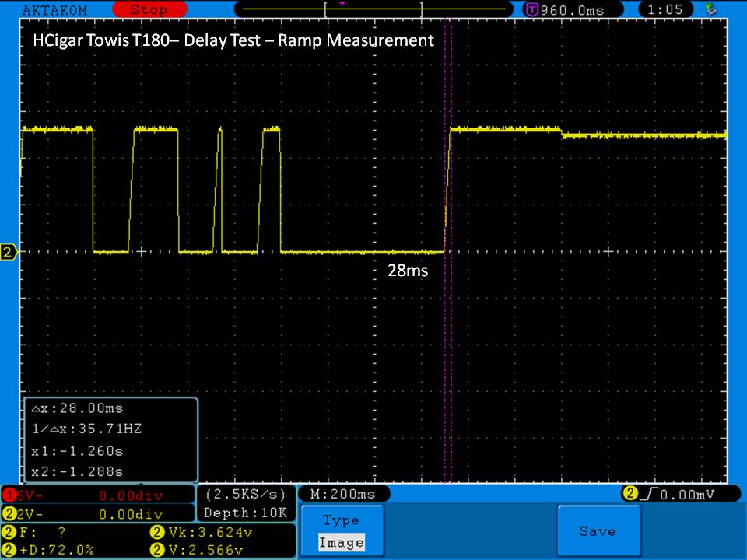747x560 pixels.
Task: Click the M:200ms timebase readout
Action: tap(343, 495)
